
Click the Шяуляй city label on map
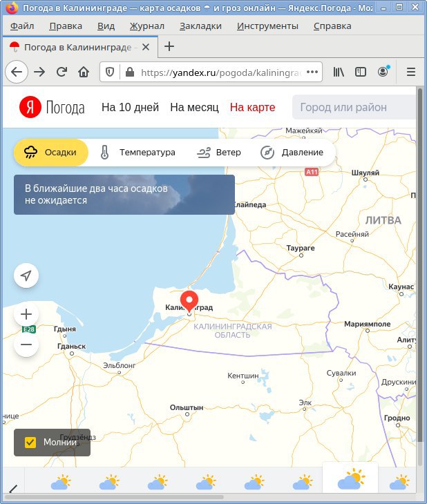(x=366, y=173)
